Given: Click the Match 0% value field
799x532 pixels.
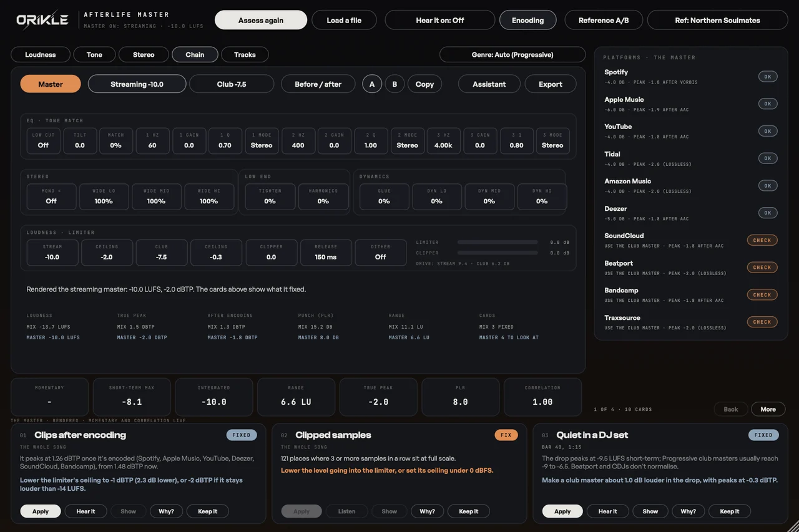Looking at the screenshot, I should (x=116, y=141).
